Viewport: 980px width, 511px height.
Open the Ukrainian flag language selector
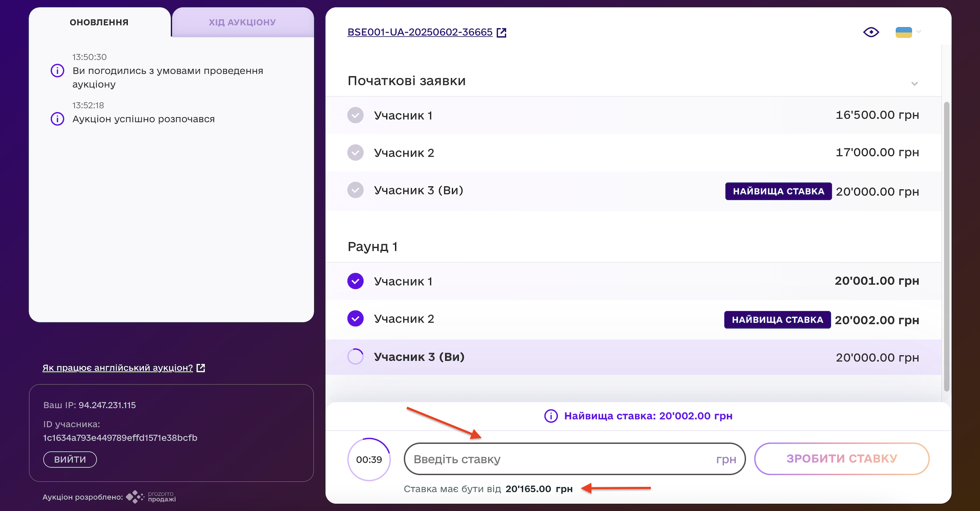coord(907,32)
